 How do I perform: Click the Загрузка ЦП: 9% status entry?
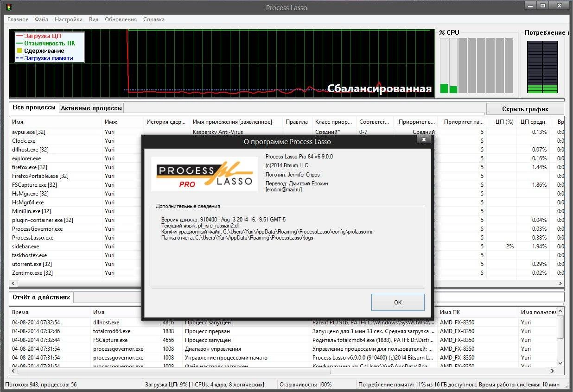coord(204,385)
